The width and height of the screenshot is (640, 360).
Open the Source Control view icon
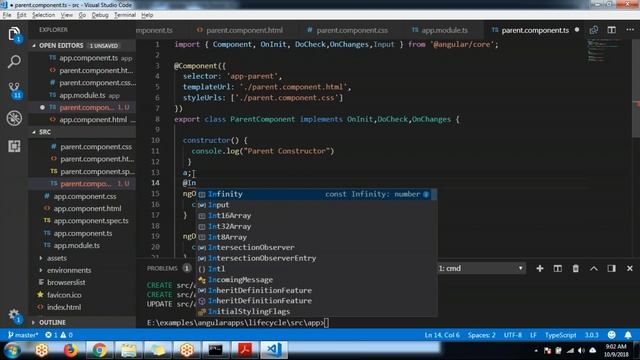pyautogui.click(x=15, y=90)
